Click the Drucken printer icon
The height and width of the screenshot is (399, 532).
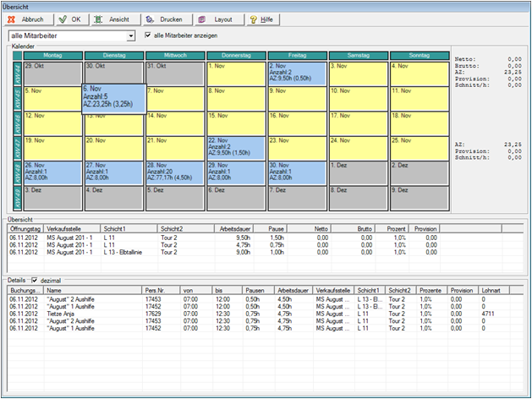[x=150, y=19]
